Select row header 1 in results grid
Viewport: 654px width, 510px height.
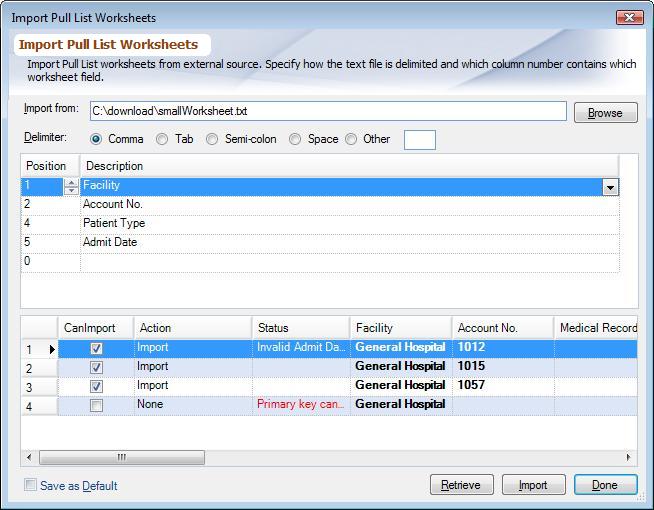click(x=39, y=349)
